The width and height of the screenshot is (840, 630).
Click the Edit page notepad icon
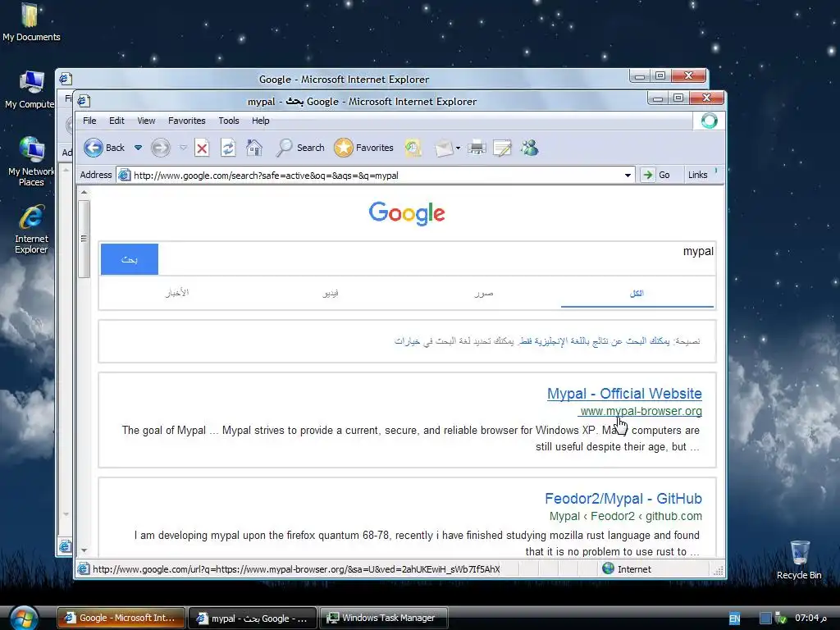pyautogui.click(x=502, y=148)
